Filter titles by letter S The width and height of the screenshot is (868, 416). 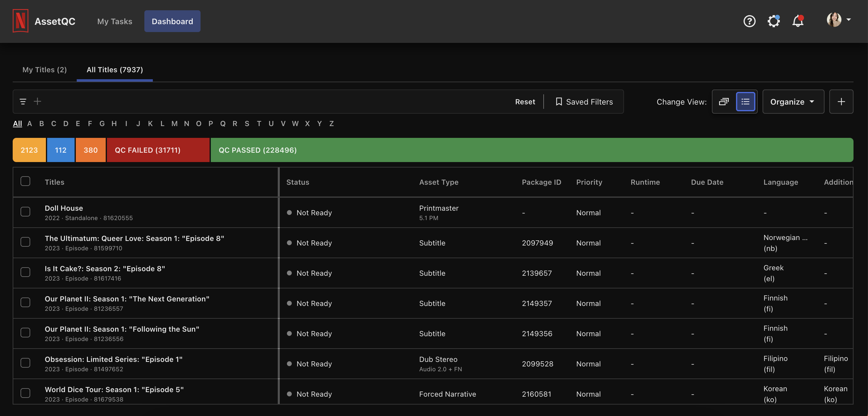tap(247, 123)
